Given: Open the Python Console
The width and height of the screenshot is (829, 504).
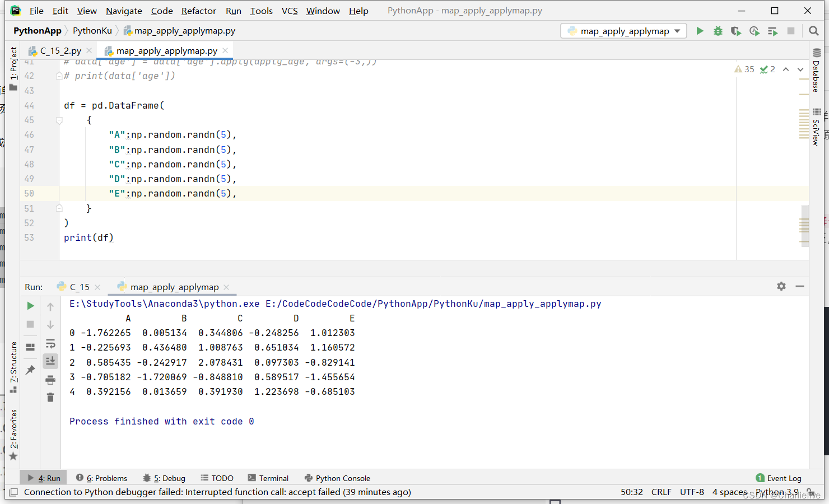Looking at the screenshot, I should pos(337,478).
